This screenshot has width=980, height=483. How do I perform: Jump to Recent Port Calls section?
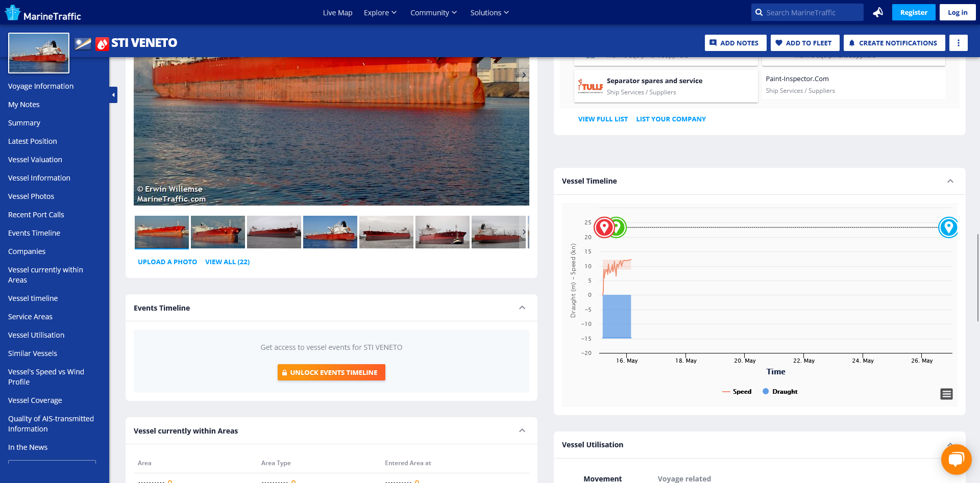coord(36,215)
